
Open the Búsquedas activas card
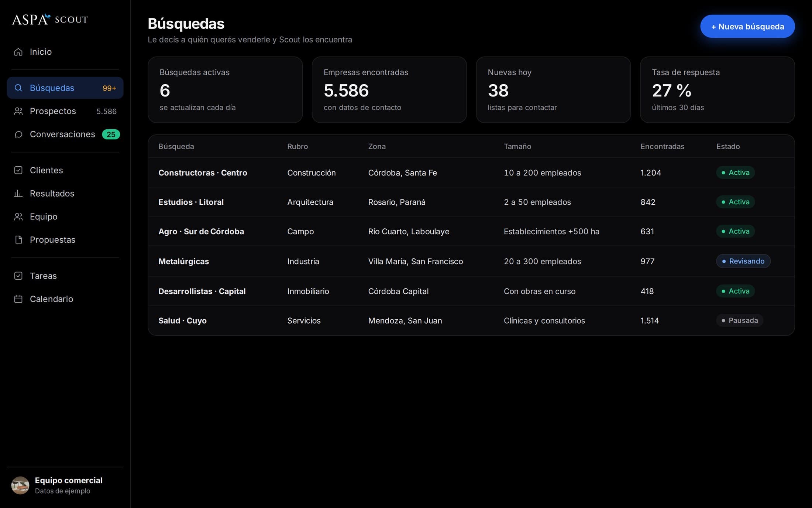(x=225, y=90)
